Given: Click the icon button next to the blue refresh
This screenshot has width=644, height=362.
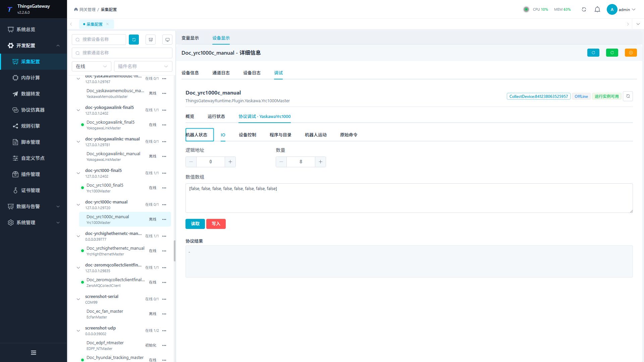Looking at the screenshot, I should pyautogui.click(x=151, y=40).
